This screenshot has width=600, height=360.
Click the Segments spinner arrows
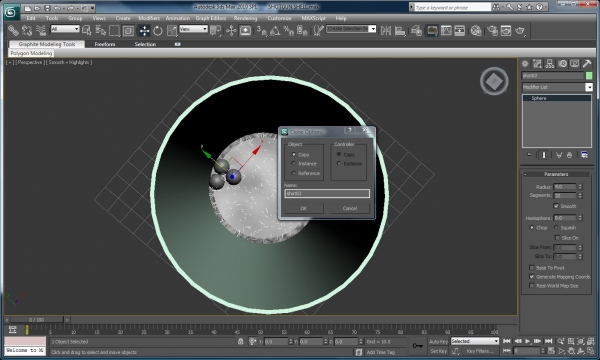(x=580, y=195)
